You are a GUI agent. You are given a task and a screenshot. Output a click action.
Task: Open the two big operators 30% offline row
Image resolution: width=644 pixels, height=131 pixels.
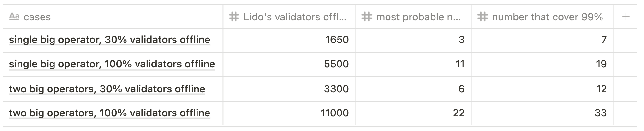[107, 89]
